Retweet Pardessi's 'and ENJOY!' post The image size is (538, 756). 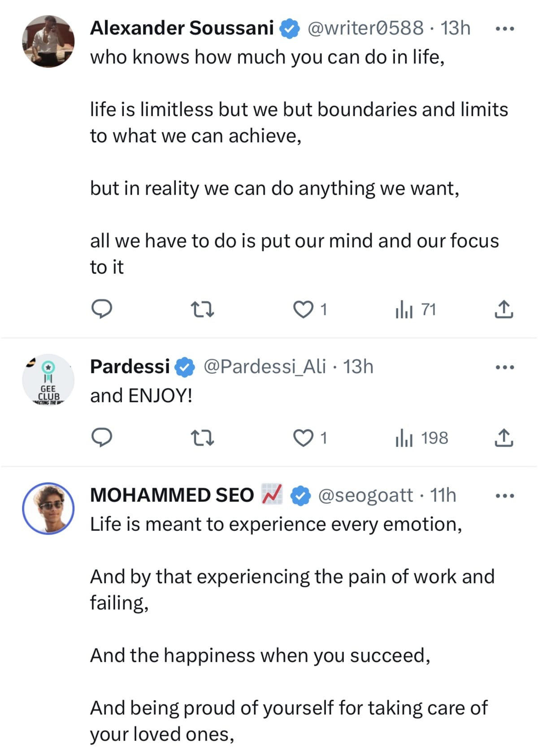202,437
